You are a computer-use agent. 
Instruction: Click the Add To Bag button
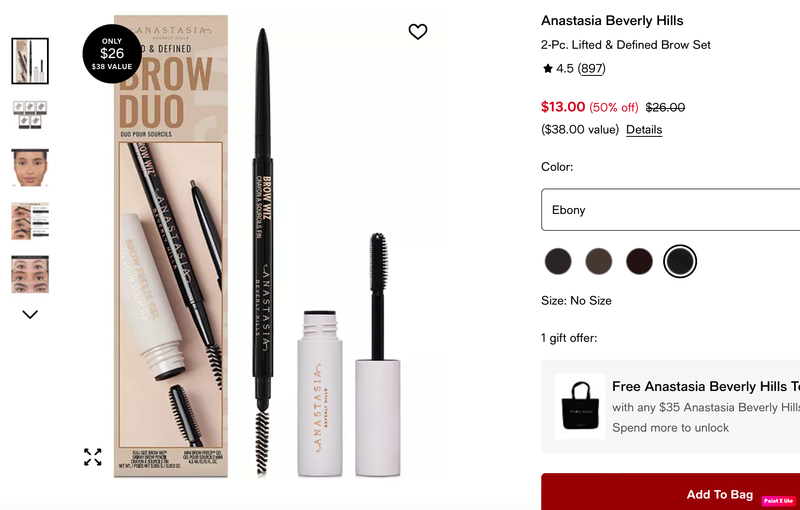670,492
